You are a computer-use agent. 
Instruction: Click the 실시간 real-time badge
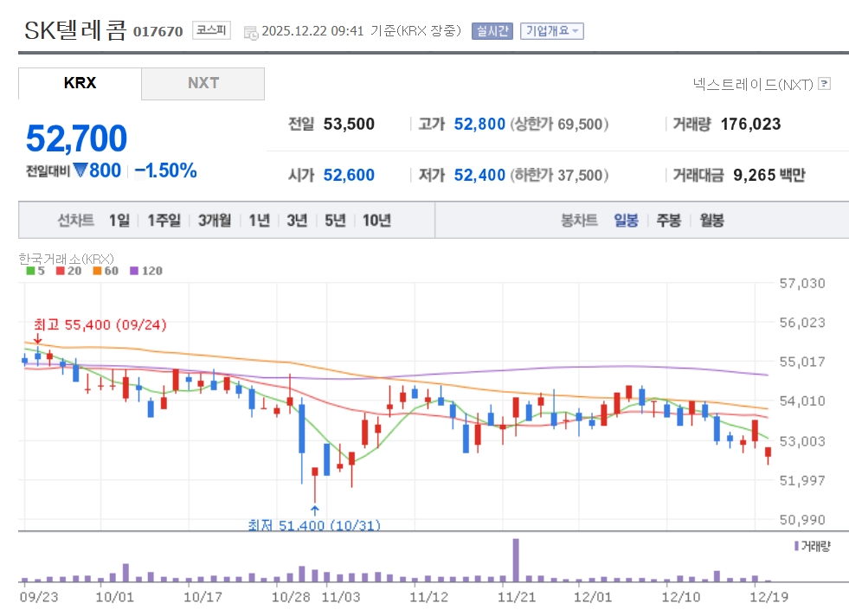click(x=492, y=31)
